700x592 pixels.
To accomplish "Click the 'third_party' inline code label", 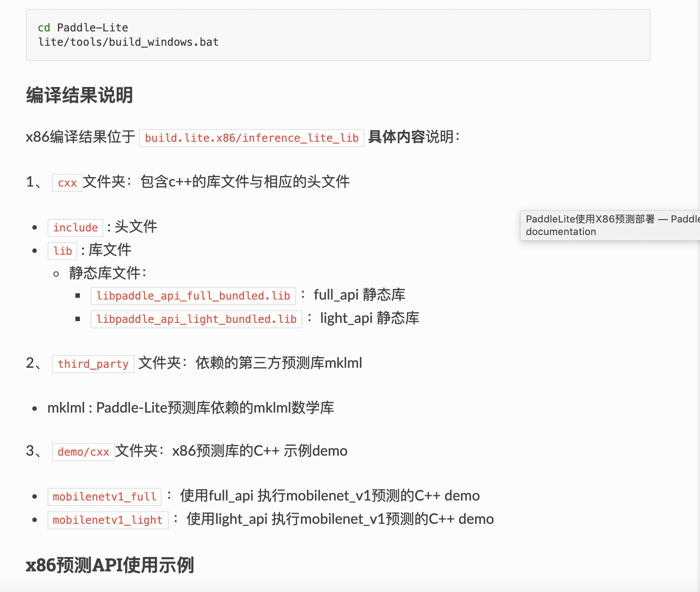I will [93, 364].
